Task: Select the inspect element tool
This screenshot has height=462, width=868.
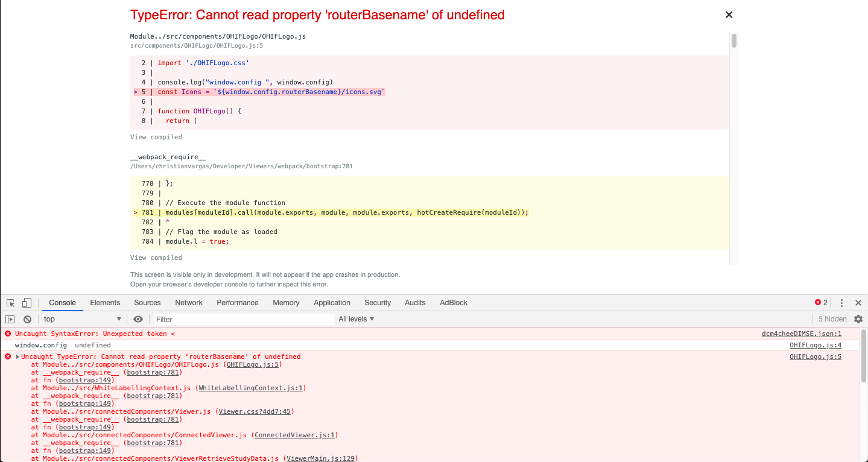Action: [x=10, y=302]
